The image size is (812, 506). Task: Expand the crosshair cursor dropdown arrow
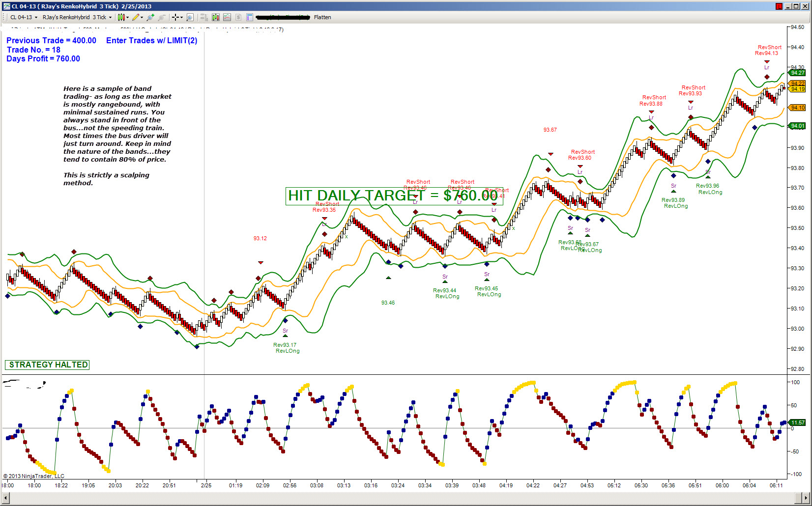181,17
